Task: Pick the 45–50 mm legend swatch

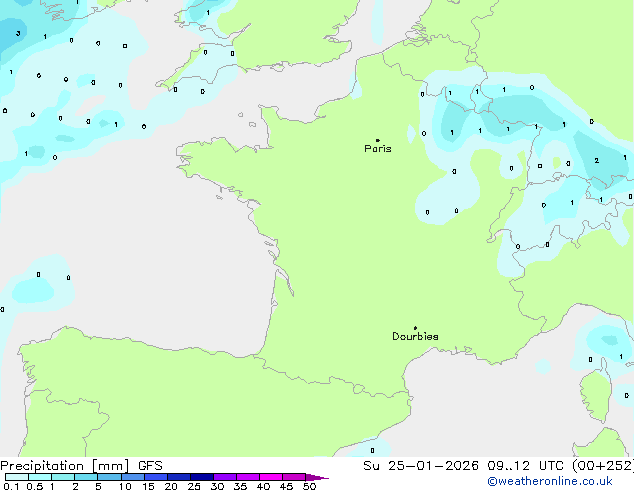Action: point(294,477)
